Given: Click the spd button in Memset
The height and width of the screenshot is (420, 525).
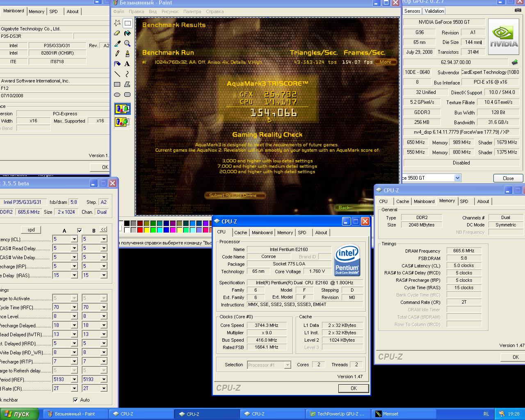Looking at the screenshot, I should (31, 230).
